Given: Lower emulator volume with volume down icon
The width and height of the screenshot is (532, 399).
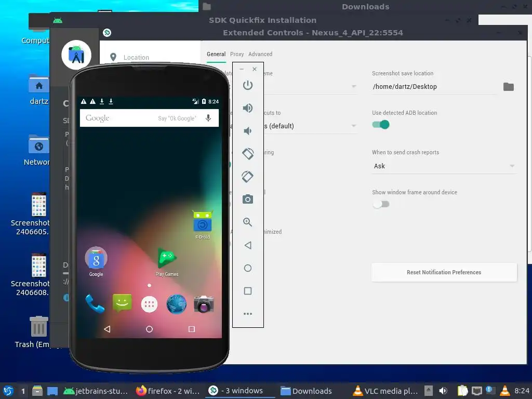Looking at the screenshot, I should [248, 131].
